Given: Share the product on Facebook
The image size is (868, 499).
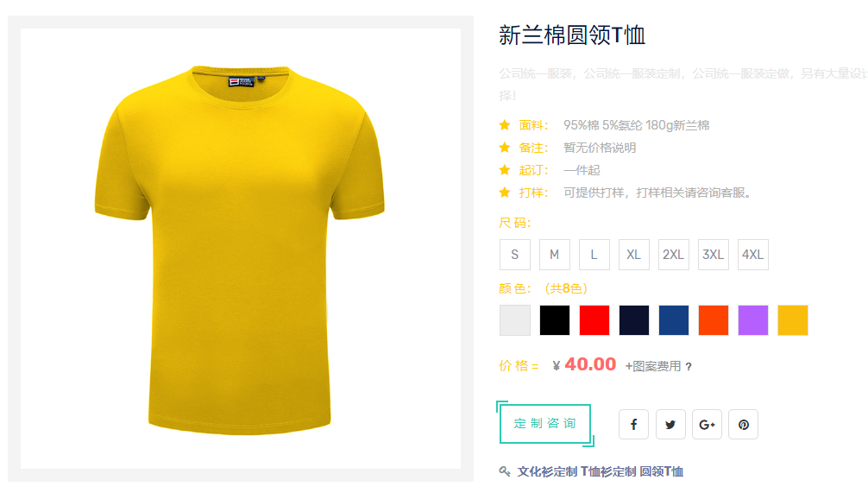Looking at the screenshot, I should [633, 424].
